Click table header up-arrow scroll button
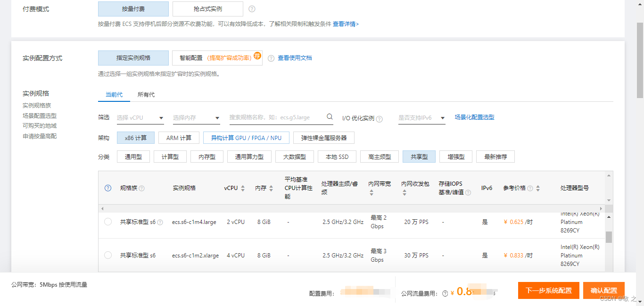Screen dimensions: 644x306 click(609, 175)
